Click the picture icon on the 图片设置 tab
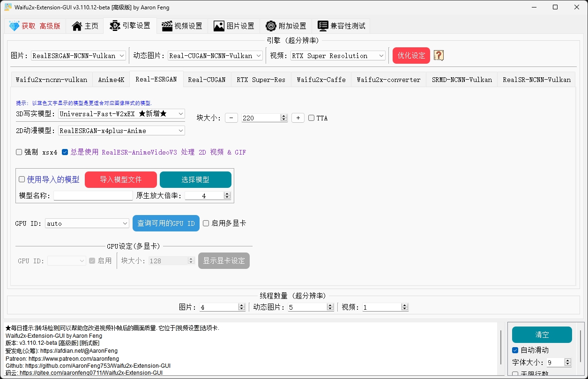 click(x=219, y=26)
